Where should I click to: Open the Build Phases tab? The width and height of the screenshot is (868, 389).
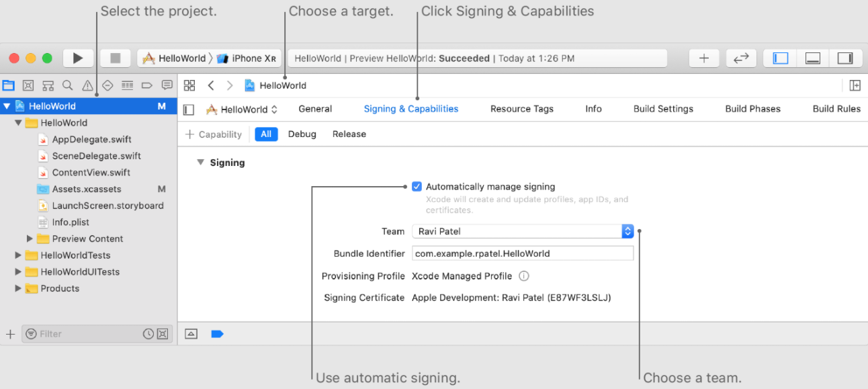[x=752, y=109]
